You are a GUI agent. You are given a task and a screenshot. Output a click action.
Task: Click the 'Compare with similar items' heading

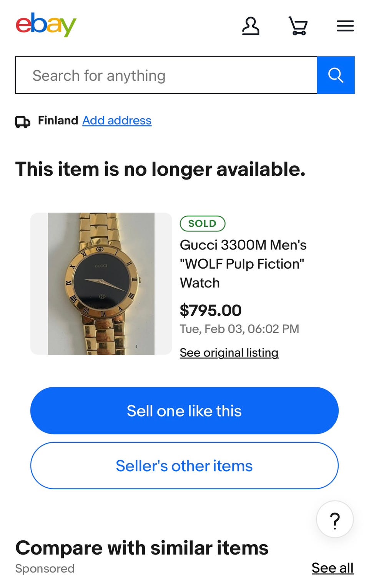pyautogui.click(x=142, y=548)
